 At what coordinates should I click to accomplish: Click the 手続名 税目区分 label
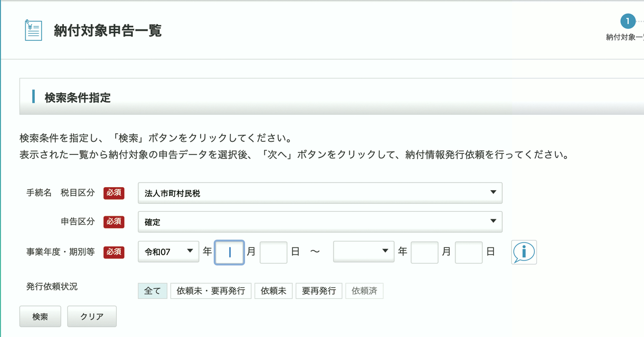pos(60,193)
